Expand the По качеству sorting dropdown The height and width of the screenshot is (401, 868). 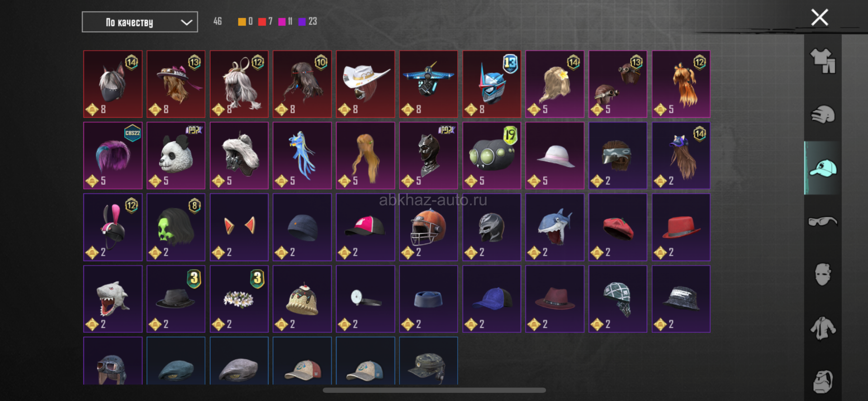(x=140, y=22)
